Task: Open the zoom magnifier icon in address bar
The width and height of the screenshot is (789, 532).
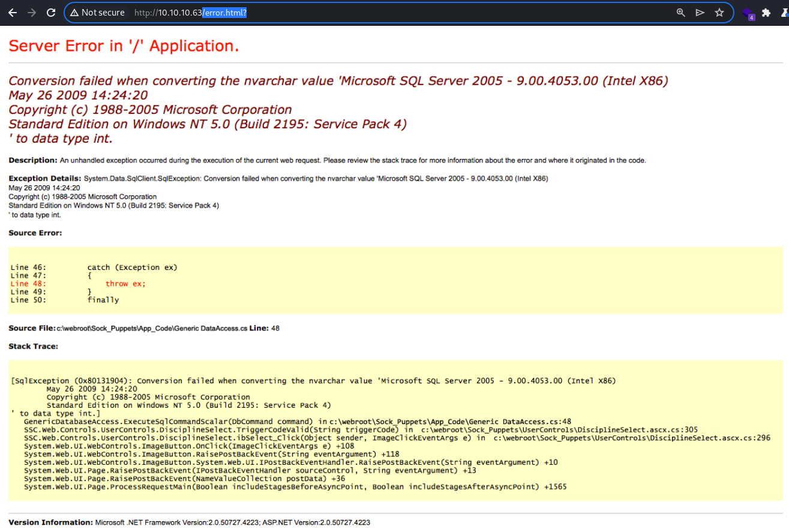Action: (x=680, y=13)
